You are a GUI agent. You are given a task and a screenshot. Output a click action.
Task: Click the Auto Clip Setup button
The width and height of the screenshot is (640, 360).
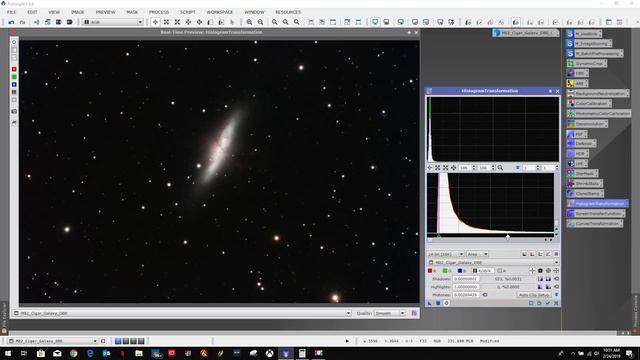click(534, 295)
